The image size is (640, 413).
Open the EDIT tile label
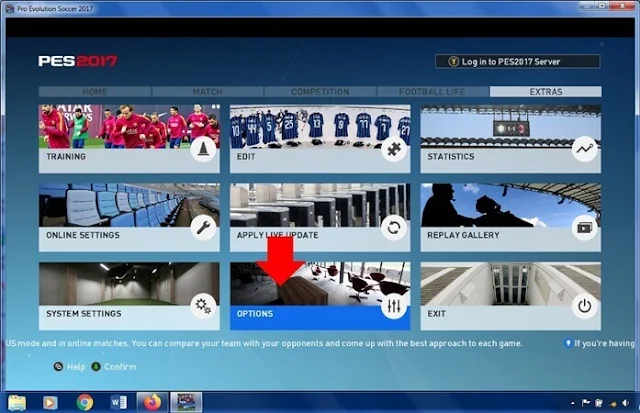coord(246,156)
